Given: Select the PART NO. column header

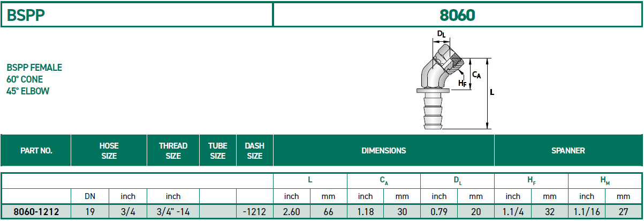Looking at the screenshot, I should click(x=36, y=151).
